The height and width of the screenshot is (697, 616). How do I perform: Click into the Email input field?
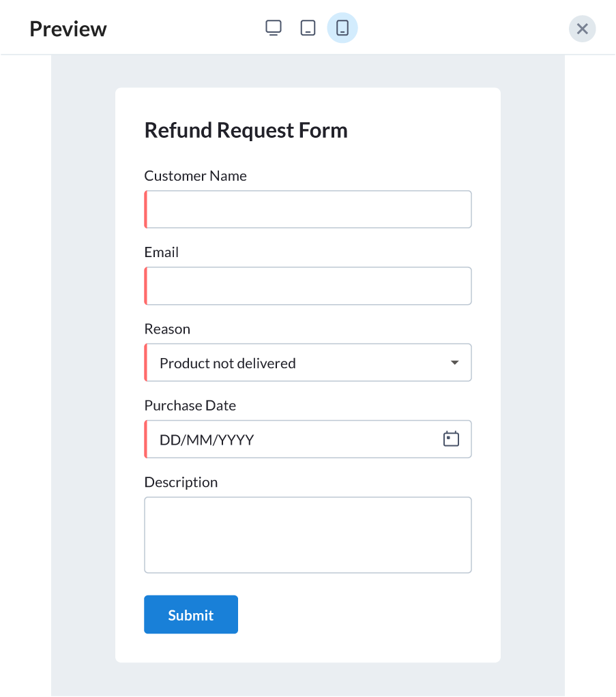tap(308, 286)
